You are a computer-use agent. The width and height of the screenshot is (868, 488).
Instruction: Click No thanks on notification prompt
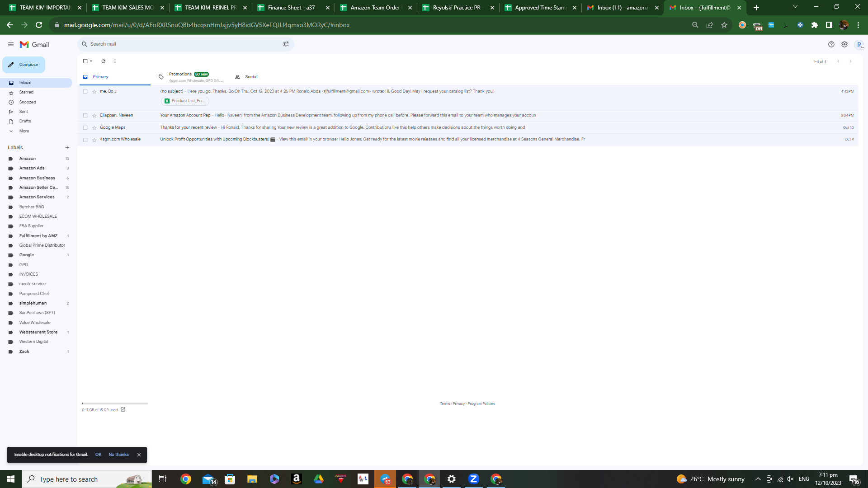(118, 455)
